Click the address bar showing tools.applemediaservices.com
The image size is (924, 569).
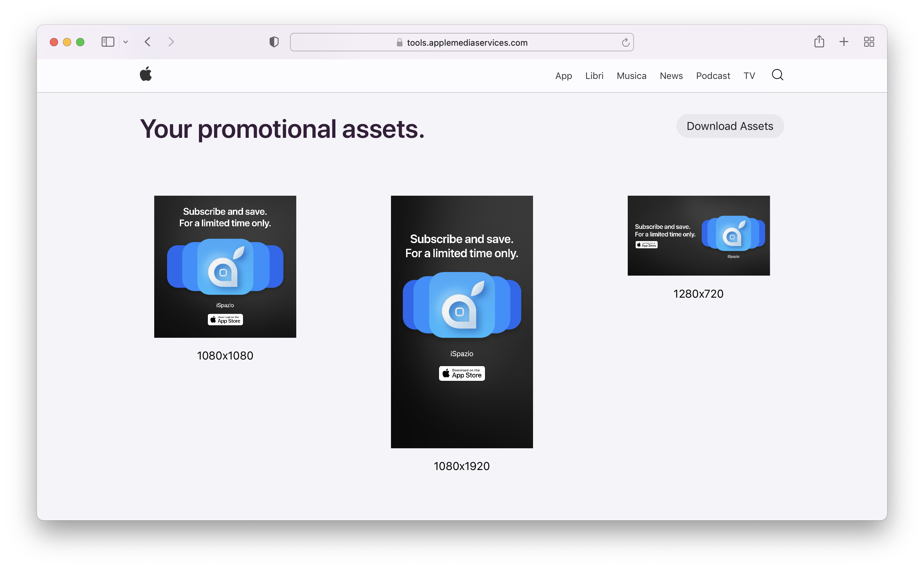tap(462, 42)
